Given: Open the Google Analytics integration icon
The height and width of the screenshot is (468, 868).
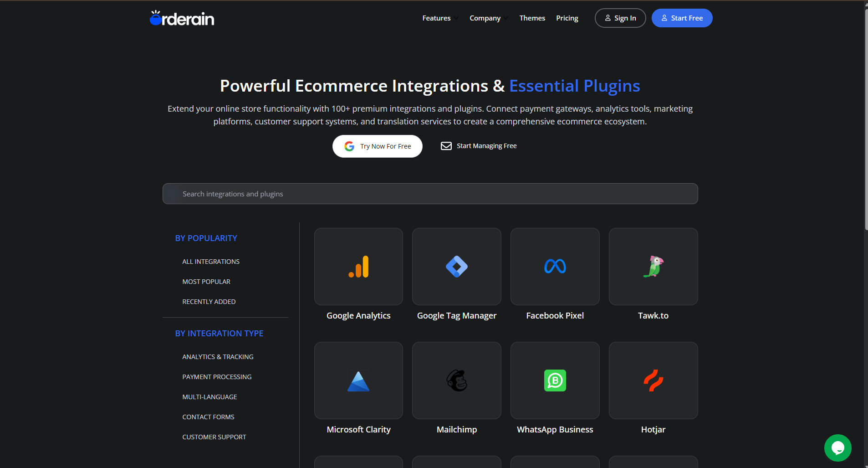Looking at the screenshot, I should pos(358,267).
